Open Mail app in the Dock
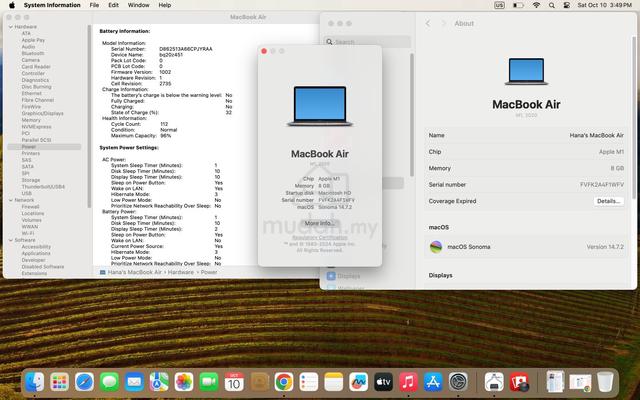The height and width of the screenshot is (400, 640). tap(134, 382)
